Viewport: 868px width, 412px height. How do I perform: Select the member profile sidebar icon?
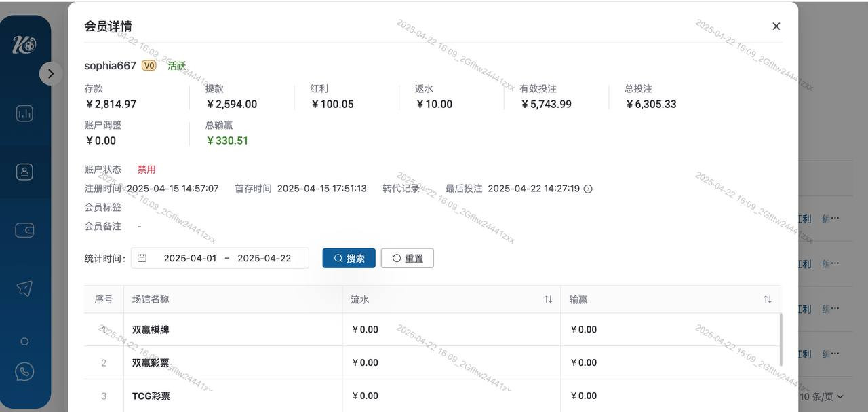24,172
